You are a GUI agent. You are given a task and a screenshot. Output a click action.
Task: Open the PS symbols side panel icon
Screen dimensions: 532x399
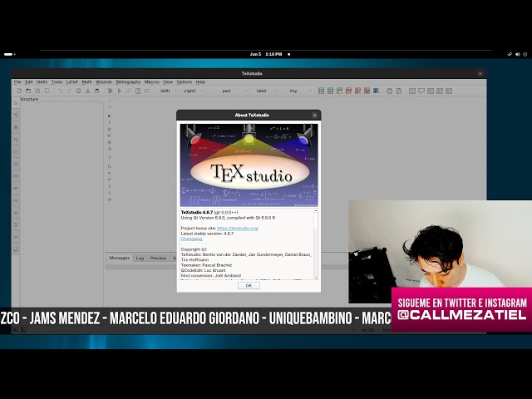pyautogui.click(x=16, y=176)
